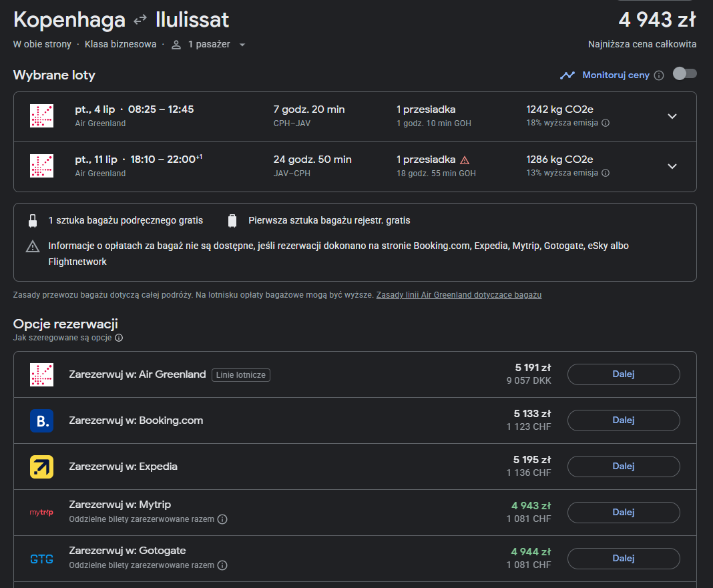713x588 pixels.
Task: Click the 13% wyższa emisja info icon
Action: pos(606,173)
